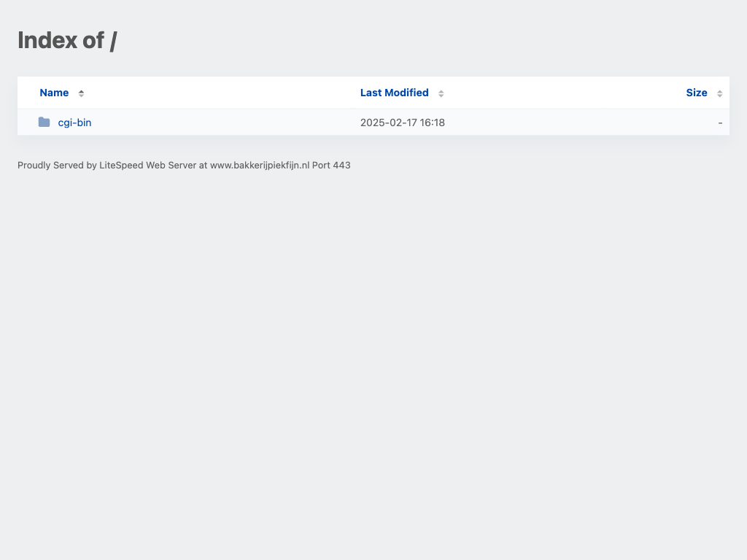Click empty space in the cgi-bin row
This screenshot has height=560, width=747.
click(219, 122)
